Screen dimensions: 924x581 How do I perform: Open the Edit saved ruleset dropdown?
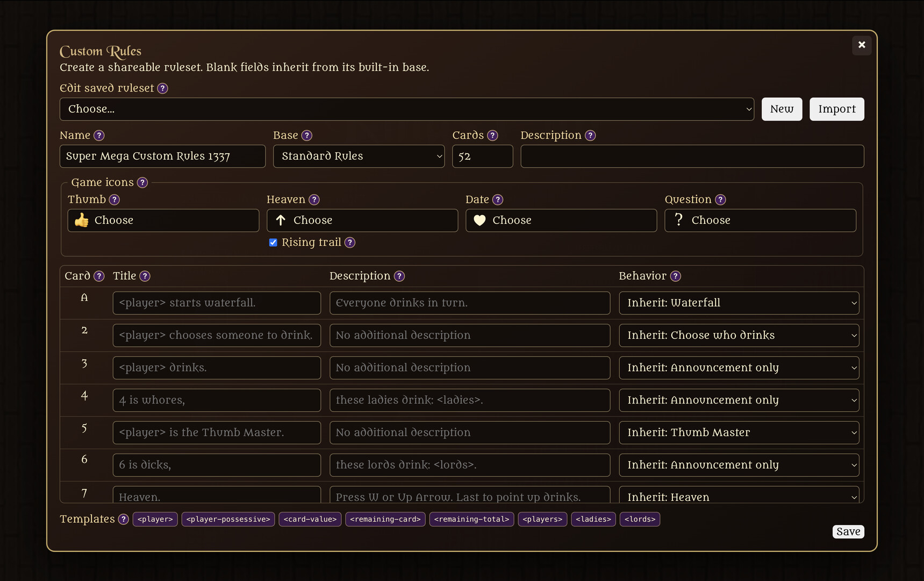click(407, 109)
